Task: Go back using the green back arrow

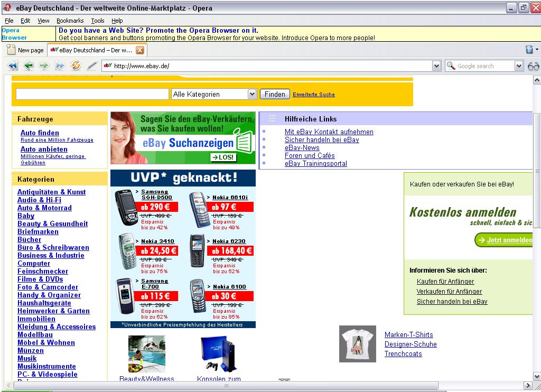Action: [29, 66]
